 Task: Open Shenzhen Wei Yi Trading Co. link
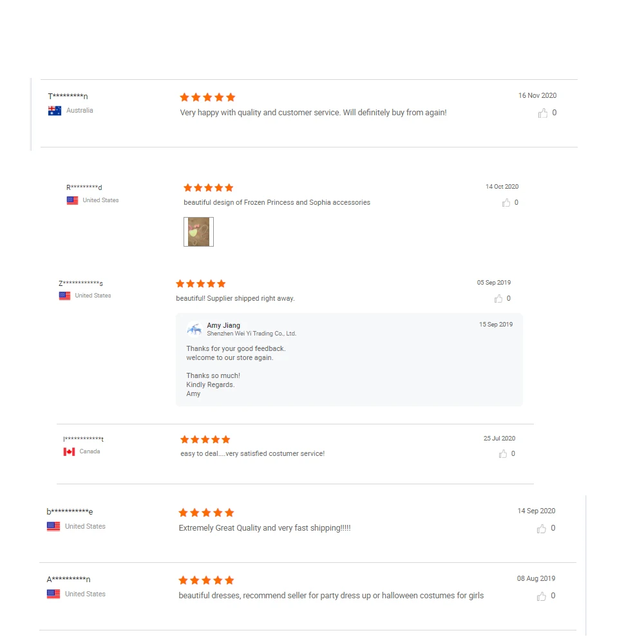[251, 334]
